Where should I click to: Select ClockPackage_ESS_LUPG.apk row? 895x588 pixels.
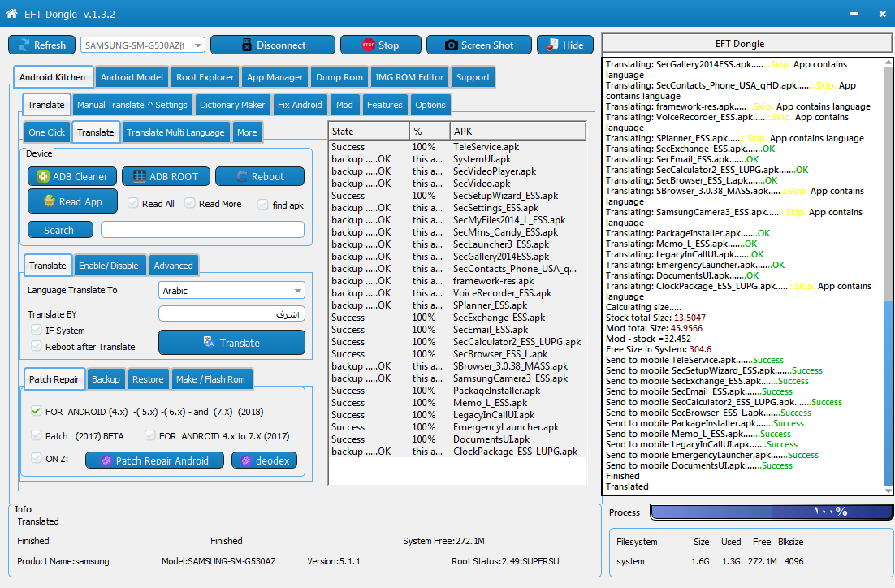[458, 452]
